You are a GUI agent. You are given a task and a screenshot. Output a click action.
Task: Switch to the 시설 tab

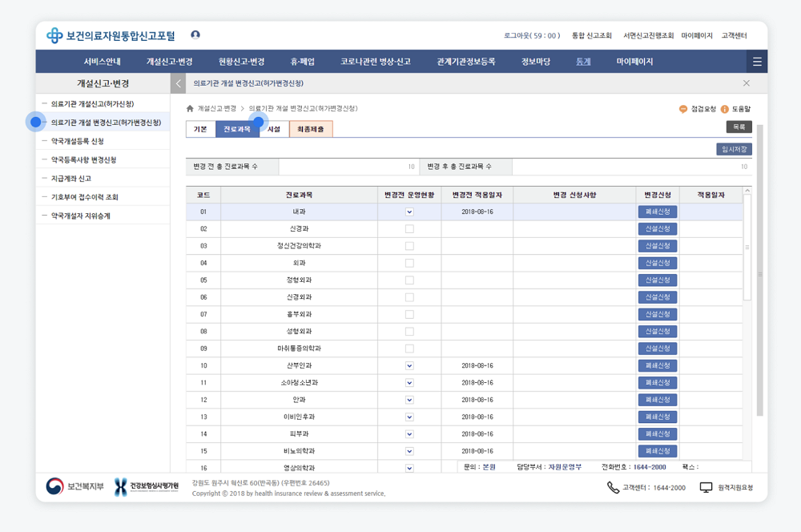[x=274, y=129]
